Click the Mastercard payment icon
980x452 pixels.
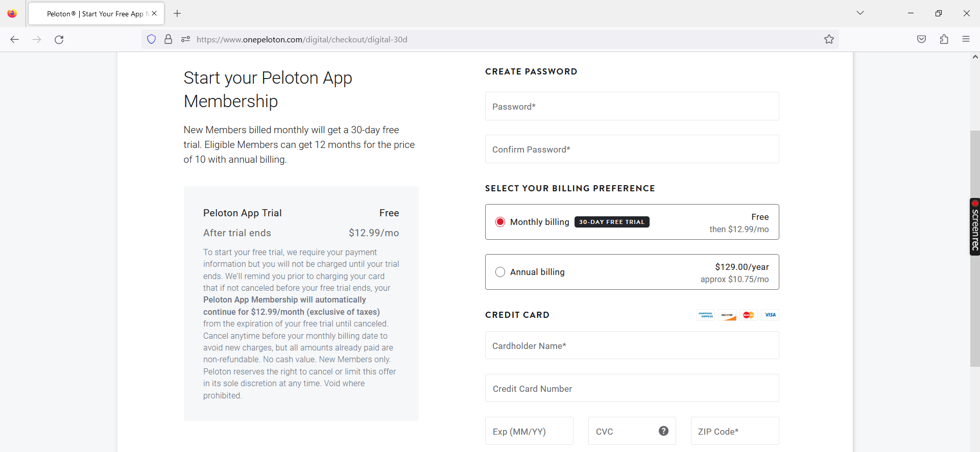748,315
